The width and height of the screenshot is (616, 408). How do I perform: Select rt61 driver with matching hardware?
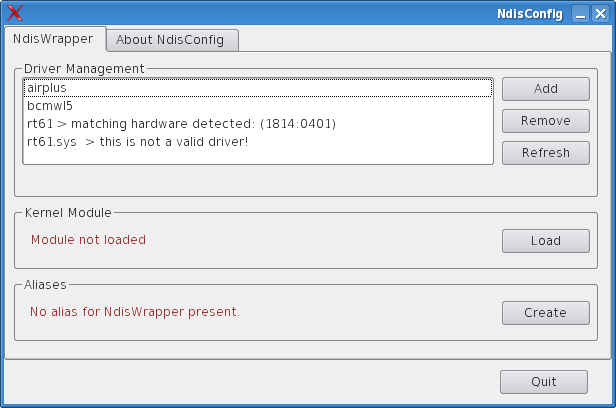coord(258,124)
